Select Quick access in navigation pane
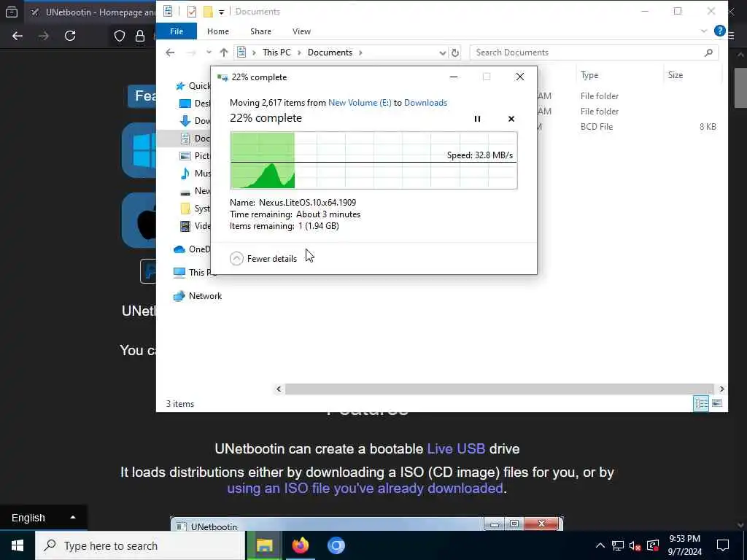The width and height of the screenshot is (747, 560). point(193,86)
